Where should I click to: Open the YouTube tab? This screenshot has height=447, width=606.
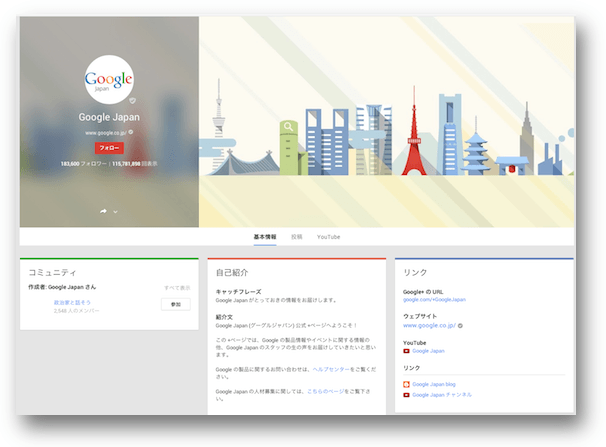tap(329, 237)
